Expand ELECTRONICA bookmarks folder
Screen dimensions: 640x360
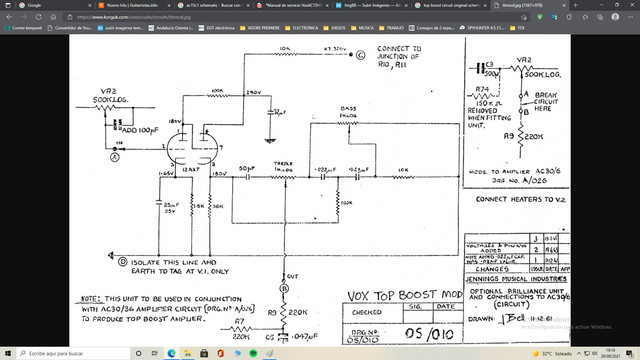point(302,28)
